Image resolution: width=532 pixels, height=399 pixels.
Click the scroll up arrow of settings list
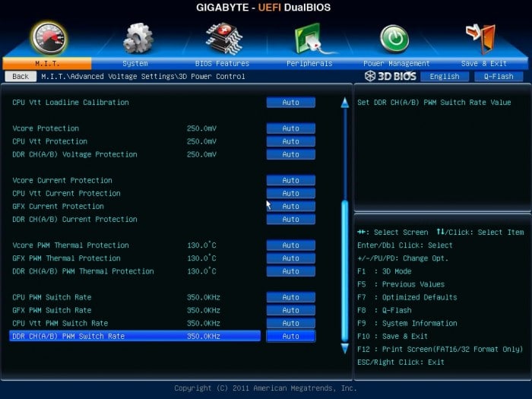[345, 103]
